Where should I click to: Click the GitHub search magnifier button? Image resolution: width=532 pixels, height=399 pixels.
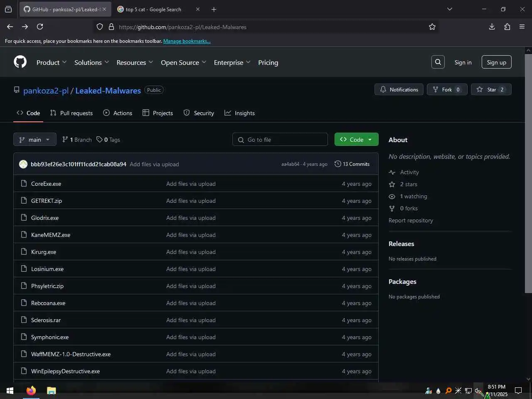click(x=438, y=62)
